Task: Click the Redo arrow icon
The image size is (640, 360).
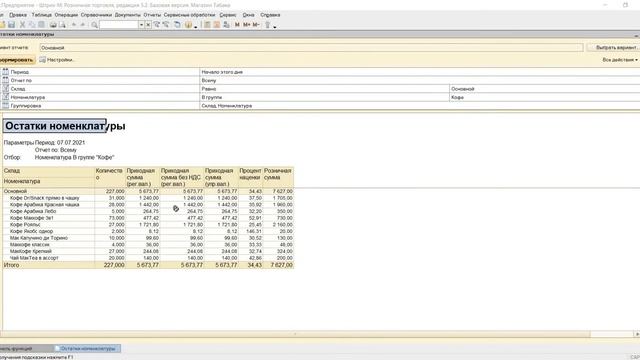Action: coord(83,25)
